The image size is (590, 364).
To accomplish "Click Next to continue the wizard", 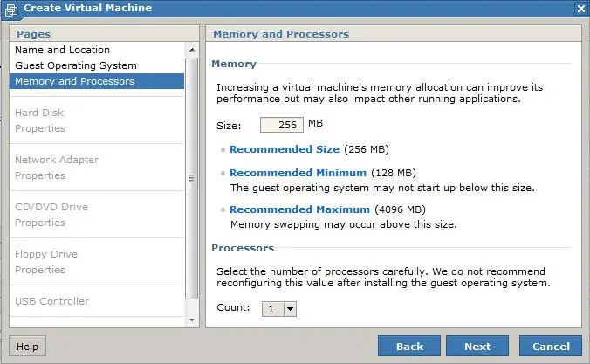I will click(x=477, y=346).
